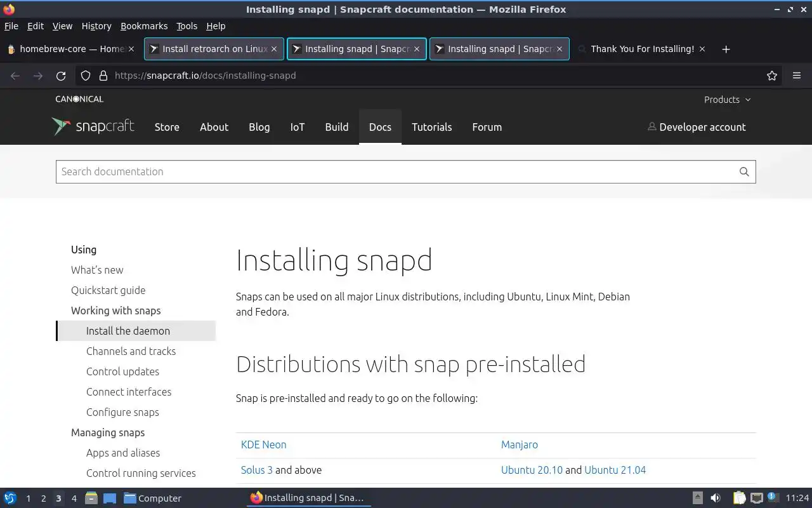Screen dimensions: 812x508
Task: Open Control updates sidebar item
Action: point(123,371)
